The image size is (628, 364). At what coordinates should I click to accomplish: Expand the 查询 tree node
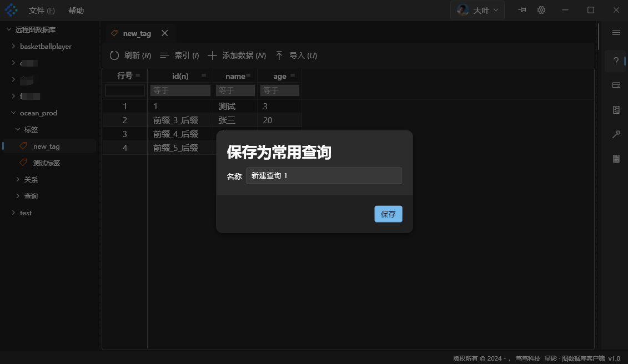click(x=18, y=196)
